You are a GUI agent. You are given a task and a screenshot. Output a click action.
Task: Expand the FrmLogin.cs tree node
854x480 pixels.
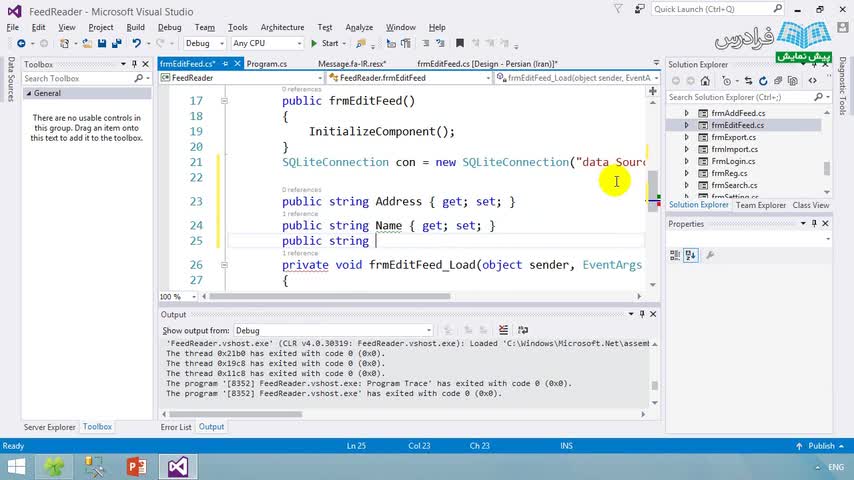[x=686, y=161]
